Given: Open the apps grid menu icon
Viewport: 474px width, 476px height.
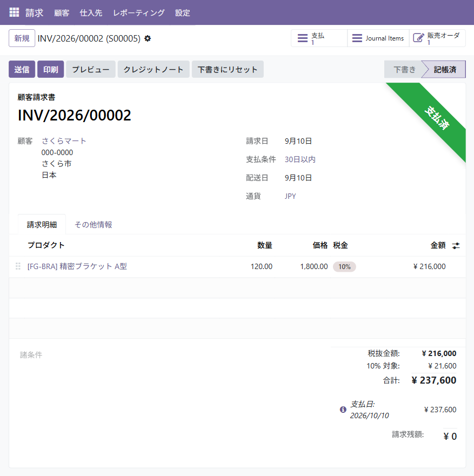Looking at the screenshot, I should tap(14, 12).
